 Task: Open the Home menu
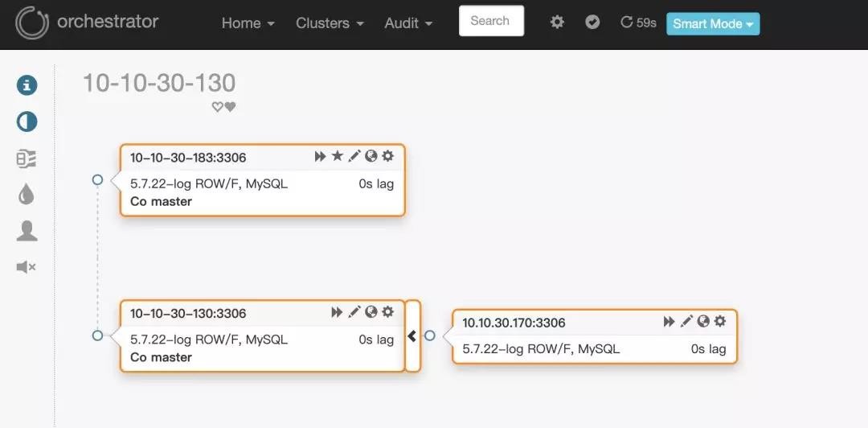coord(248,23)
